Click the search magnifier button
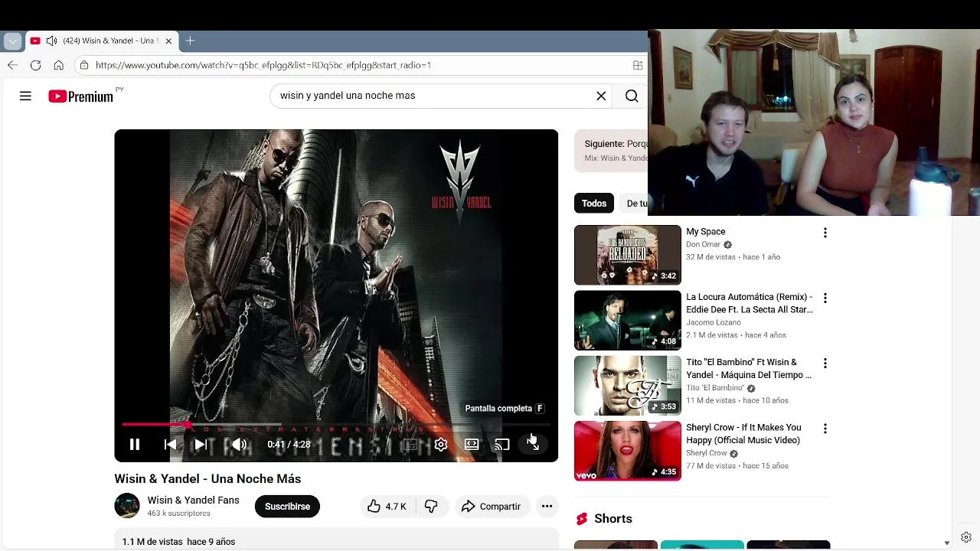980x551 pixels. pyautogui.click(x=632, y=96)
